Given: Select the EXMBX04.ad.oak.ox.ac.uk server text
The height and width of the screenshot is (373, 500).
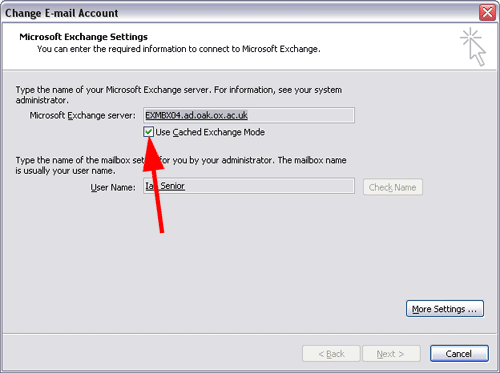Looking at the screenshot, I should (x=196, y=115).
